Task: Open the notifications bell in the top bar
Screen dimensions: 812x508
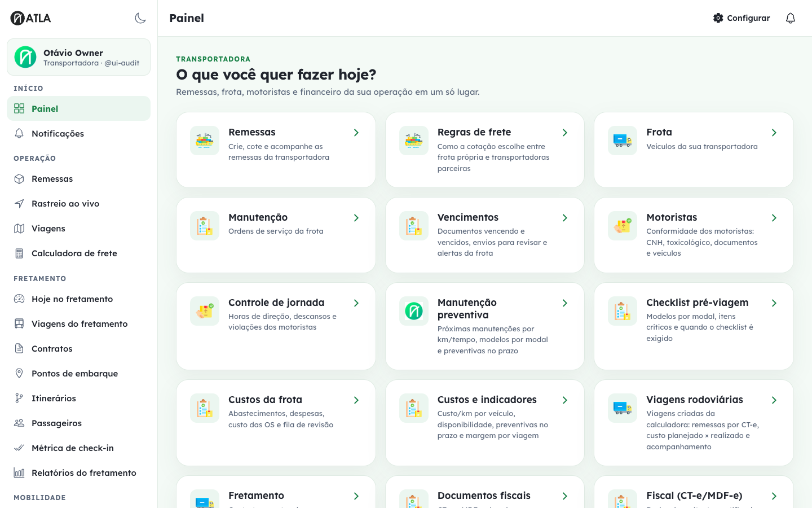Action: [x=791, y=18]
